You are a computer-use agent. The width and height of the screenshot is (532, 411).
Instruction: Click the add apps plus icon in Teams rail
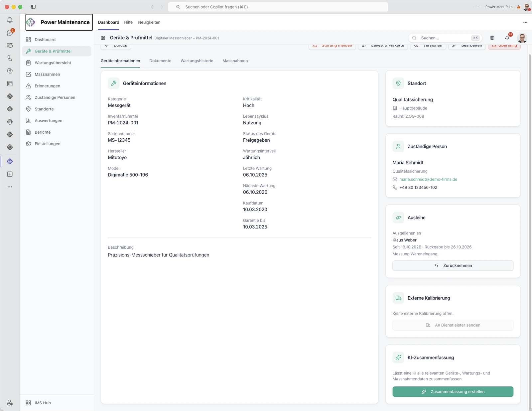tap(10, 174)
